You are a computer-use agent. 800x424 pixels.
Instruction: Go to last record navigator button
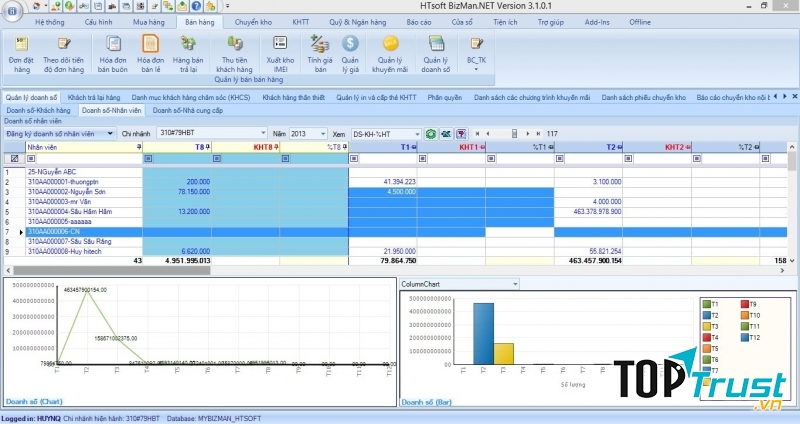(538, 134)
